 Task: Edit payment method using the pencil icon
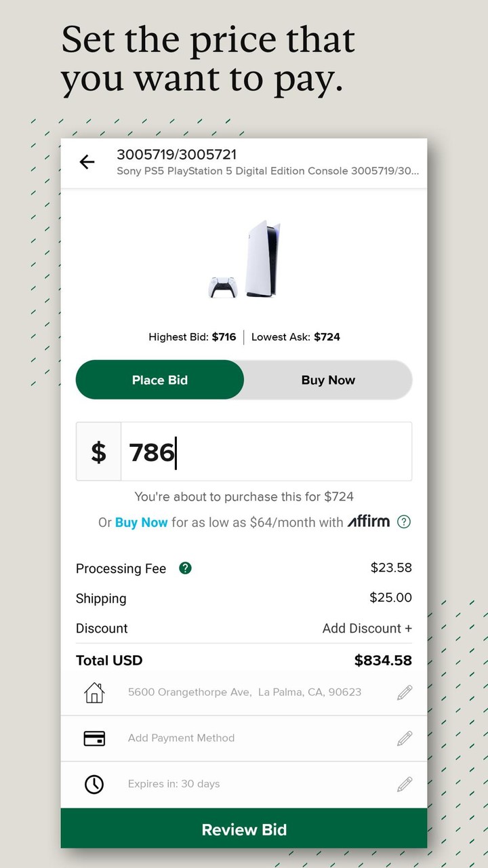pos(404,738)
